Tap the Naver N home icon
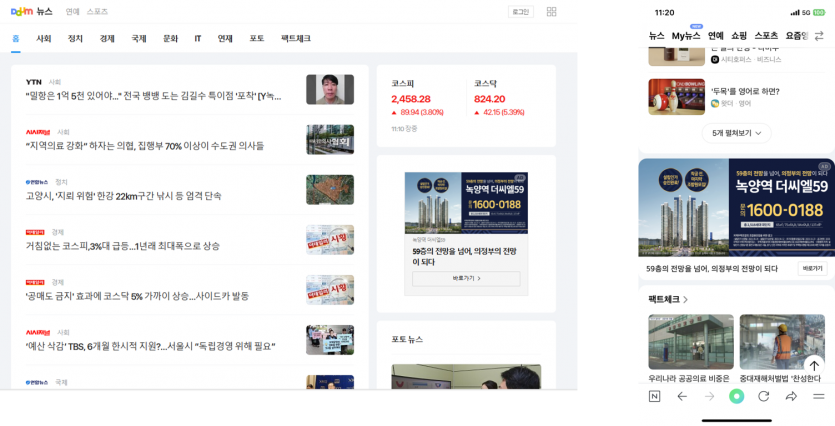The height and width of the screenshot is (426, 835). [x=654, y=396]
